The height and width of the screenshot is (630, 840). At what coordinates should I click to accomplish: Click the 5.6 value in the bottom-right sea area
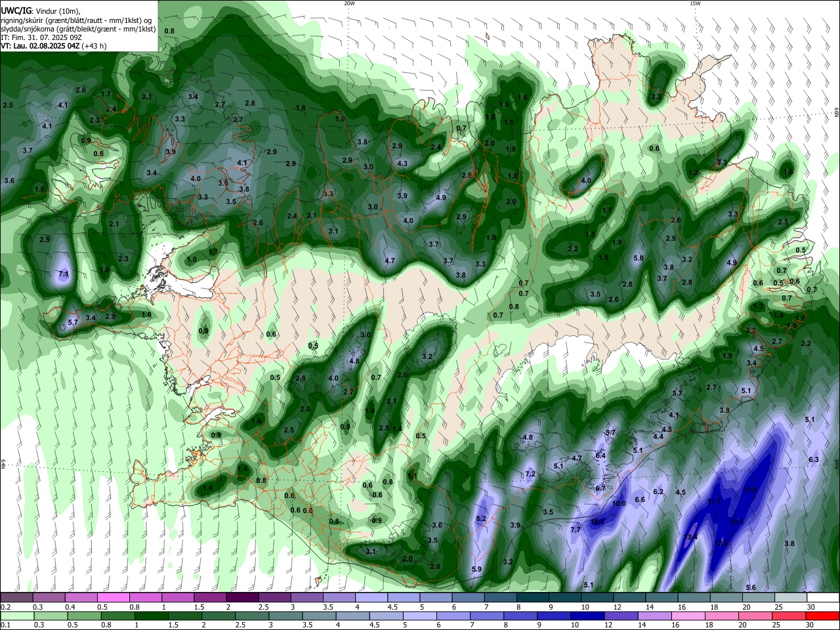751,587
